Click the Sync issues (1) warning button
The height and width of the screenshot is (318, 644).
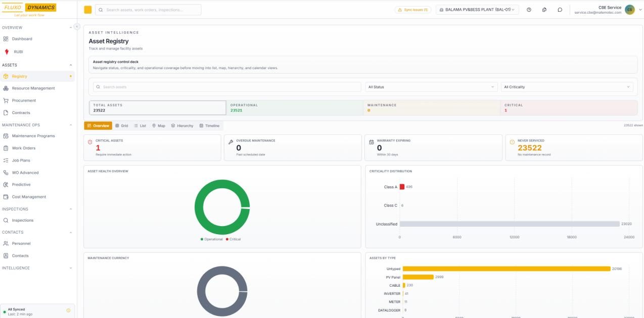(413, 10)
